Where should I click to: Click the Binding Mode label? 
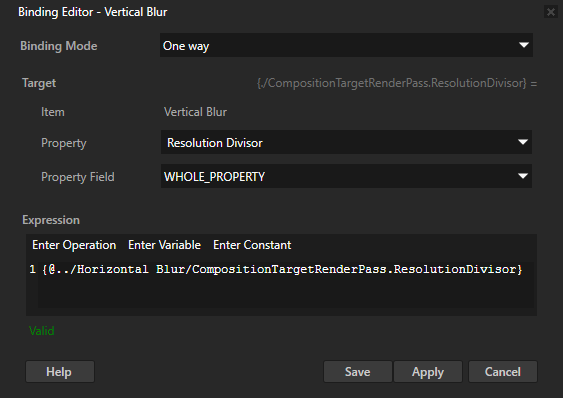pos(59,46)
